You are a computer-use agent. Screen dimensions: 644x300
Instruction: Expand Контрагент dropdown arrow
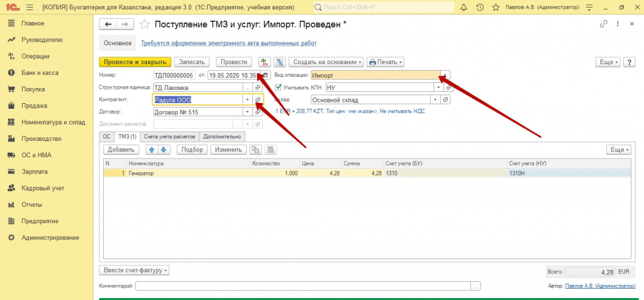pyautogui.click(x=247, y=100)
